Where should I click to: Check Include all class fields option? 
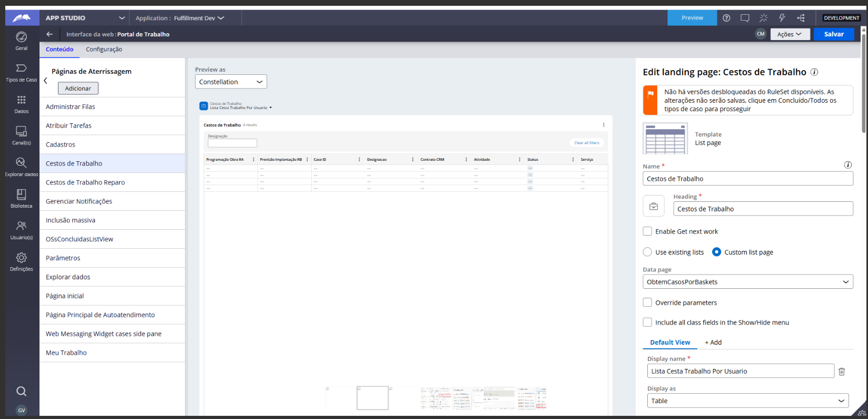[647, 322]
